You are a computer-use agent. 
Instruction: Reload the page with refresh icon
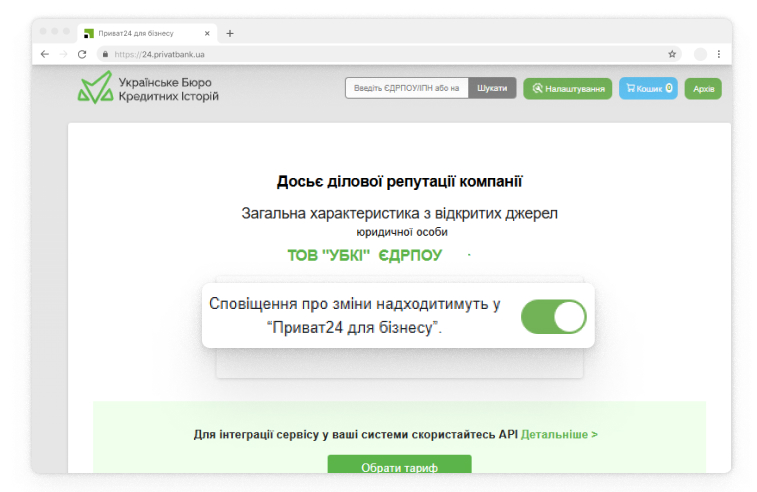click(82, 54)
